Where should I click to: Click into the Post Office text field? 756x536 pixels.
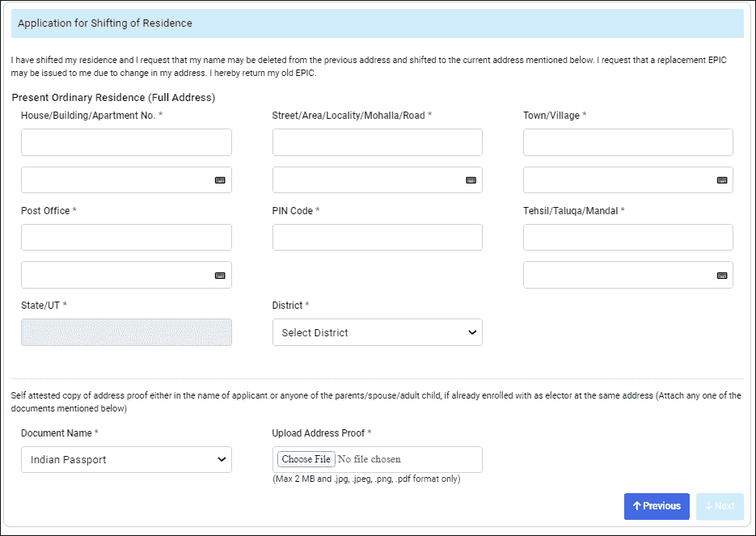point(126,238)
